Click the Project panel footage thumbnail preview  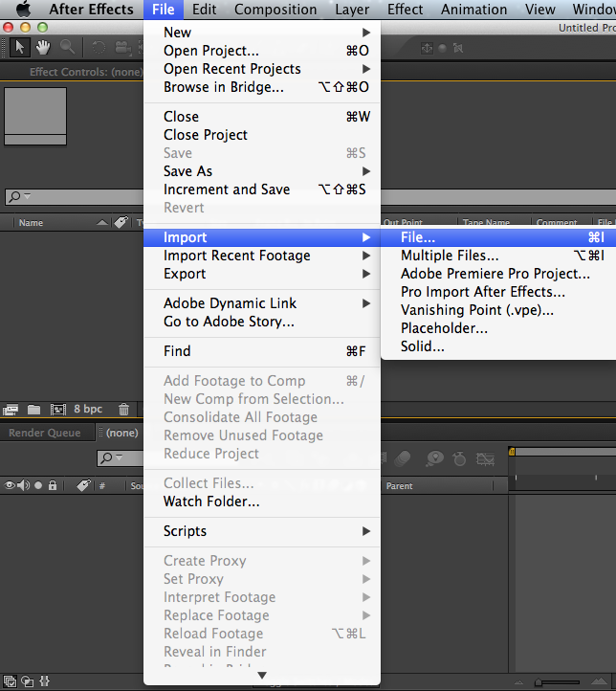(x=35, y=116)
